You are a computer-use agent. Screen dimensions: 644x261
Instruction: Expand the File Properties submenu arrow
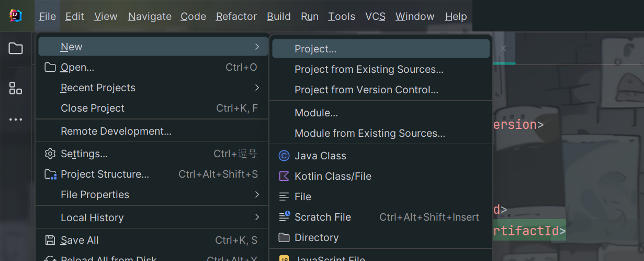pos(257,194)
